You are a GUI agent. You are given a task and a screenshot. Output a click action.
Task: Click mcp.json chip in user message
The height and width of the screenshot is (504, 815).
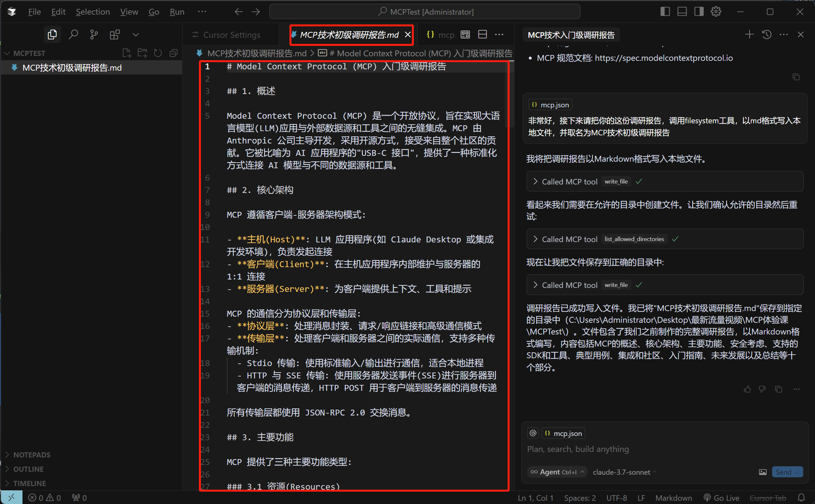coord(550,105)
